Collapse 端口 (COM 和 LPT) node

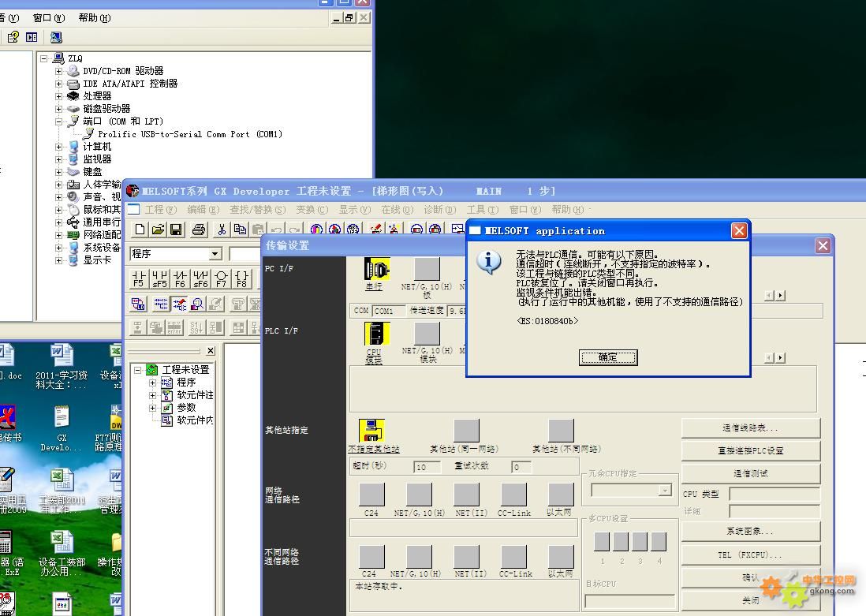58,121
